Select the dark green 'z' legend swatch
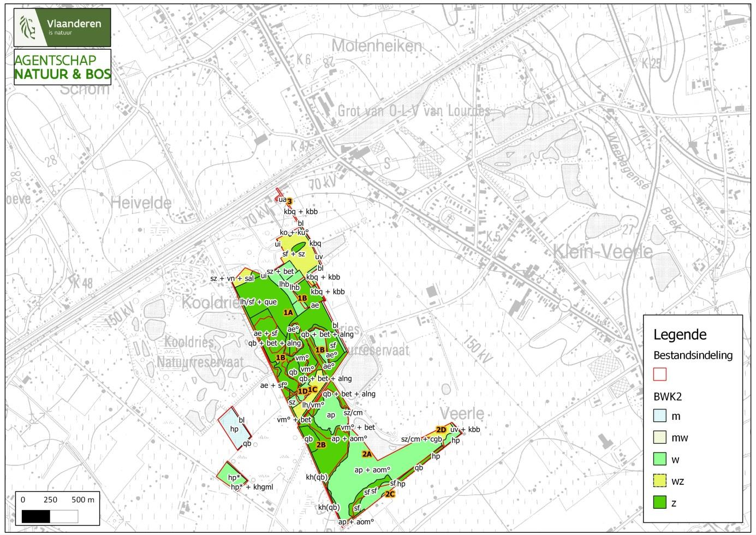 pyautogui.click(x=660, y=503)
